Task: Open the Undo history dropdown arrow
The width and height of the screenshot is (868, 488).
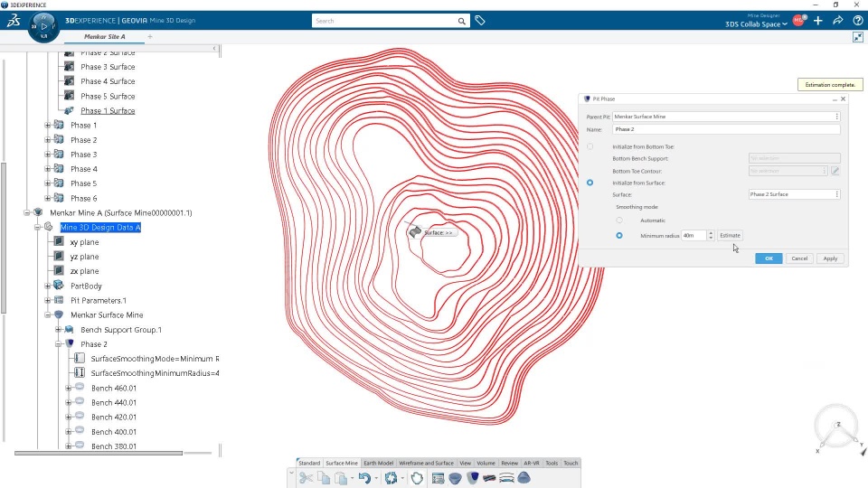Action: [x=376, y=478]
